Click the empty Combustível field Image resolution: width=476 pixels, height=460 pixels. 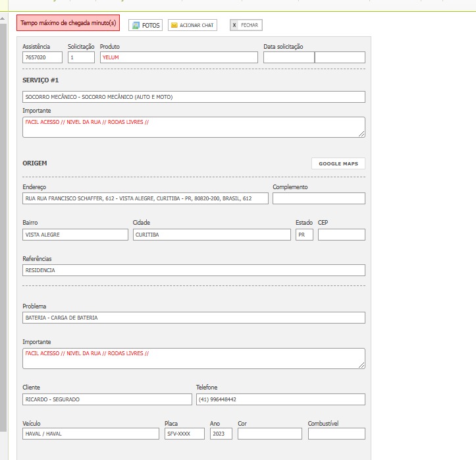336,434
